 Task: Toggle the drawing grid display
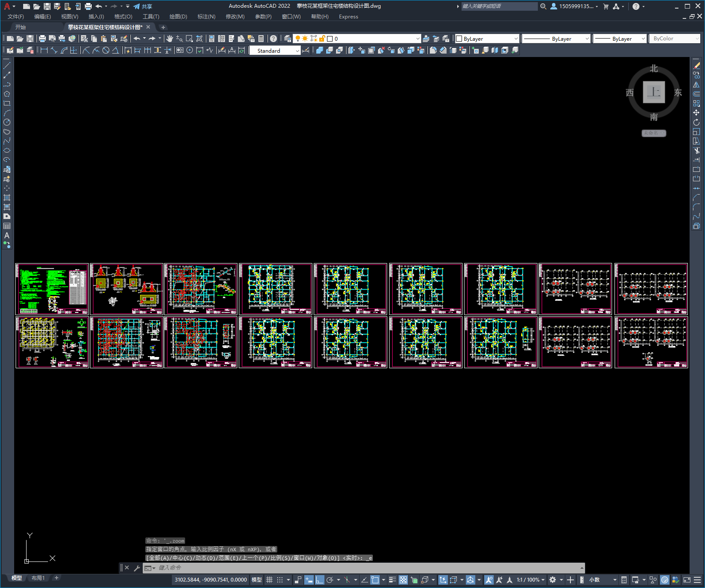point(270,580)
